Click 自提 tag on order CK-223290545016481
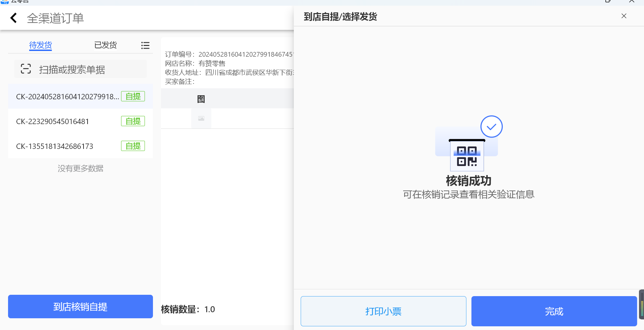 (133, 121)
